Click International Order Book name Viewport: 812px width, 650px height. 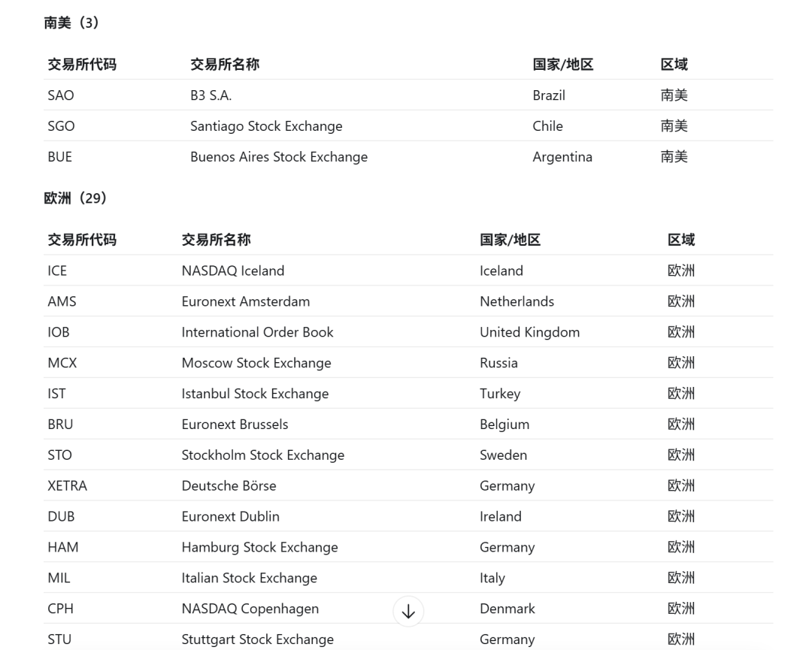point(257,332)
